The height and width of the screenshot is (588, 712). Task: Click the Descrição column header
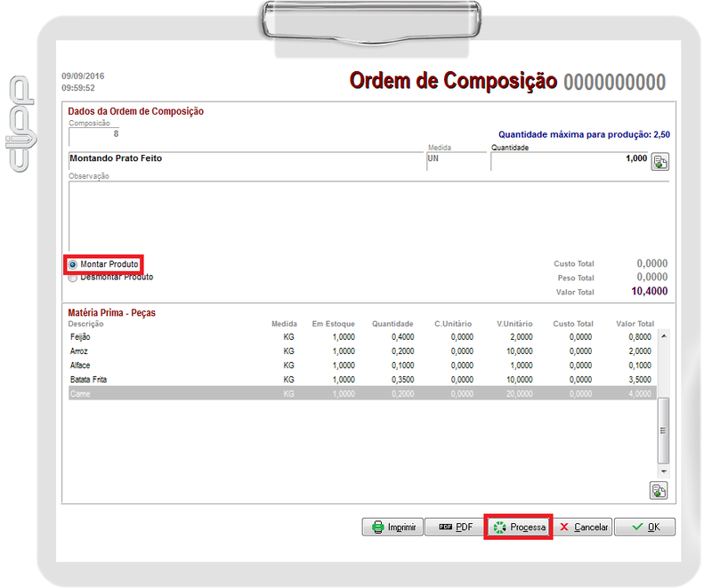coord(86,324)
